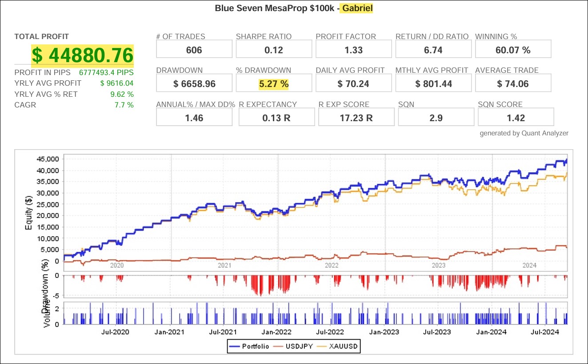Click the profit factor value 1.33
This screenshot has width=588, height=364.
[x=353, y=49]
